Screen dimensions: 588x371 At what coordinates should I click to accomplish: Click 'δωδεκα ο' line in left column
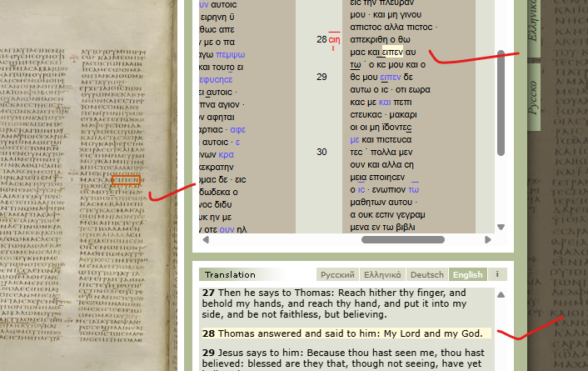point(218,193)
